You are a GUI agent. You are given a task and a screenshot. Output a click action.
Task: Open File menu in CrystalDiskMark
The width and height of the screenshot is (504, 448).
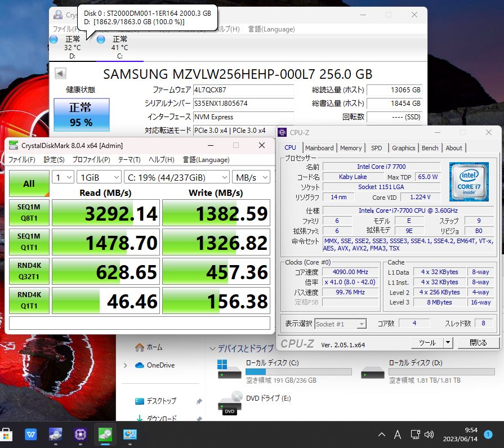22,160
